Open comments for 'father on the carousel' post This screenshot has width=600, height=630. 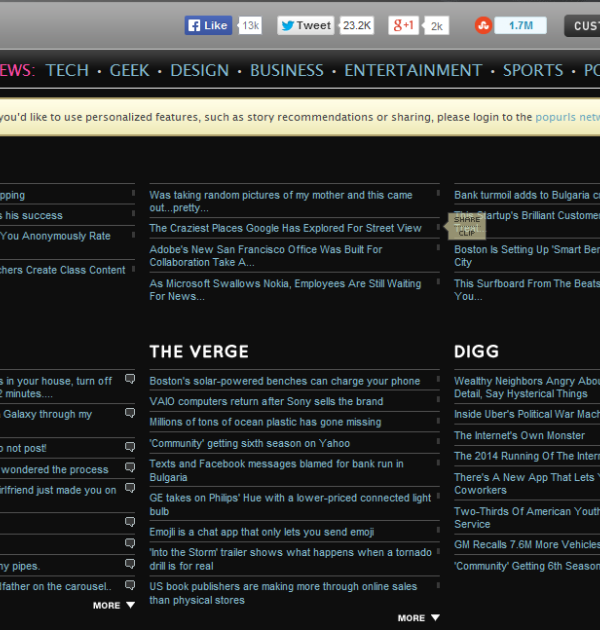point(130,585)
